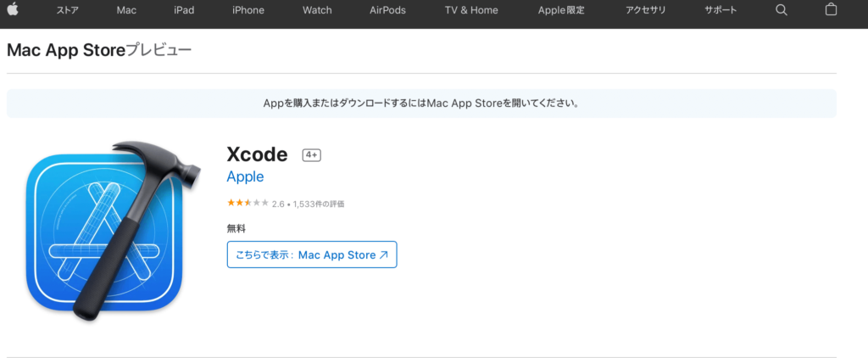Click the Xcode hammer app icon

(x=113, y=231)
